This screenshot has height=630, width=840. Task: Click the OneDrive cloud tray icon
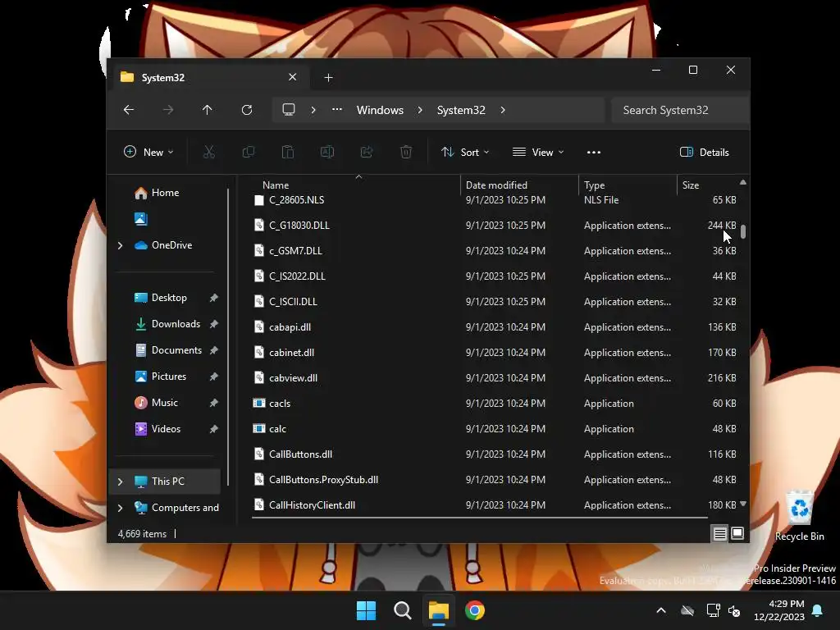[687, 610]
